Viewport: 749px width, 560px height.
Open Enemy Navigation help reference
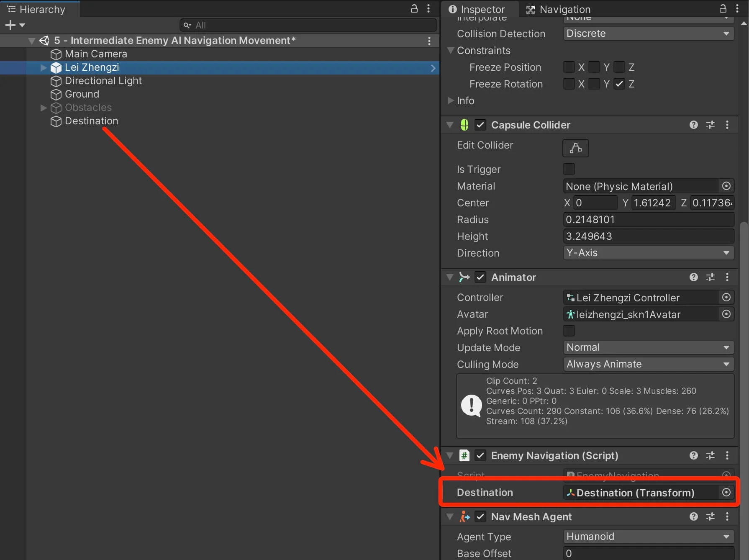coord(694,455)
